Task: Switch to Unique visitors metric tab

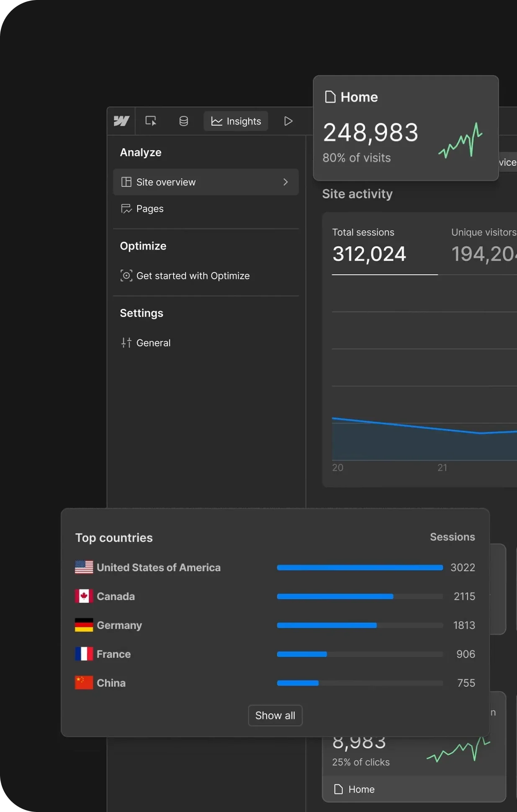Action: click(x=483, y=248)
